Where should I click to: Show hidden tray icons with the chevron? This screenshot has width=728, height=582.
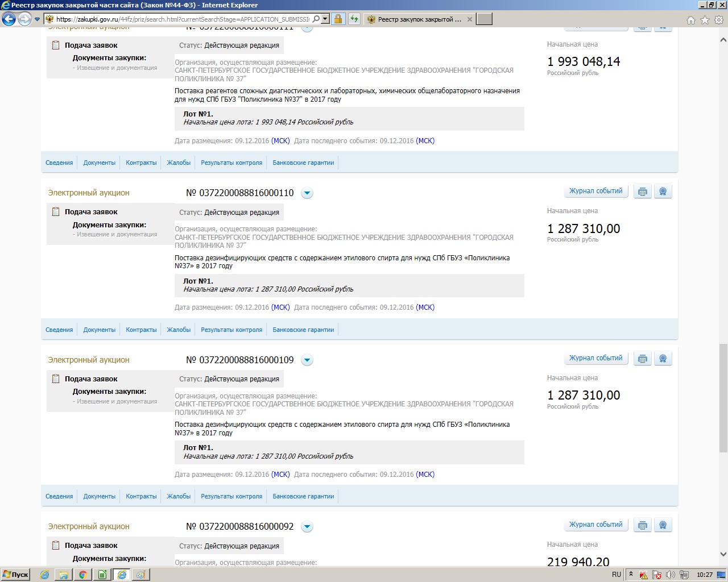630,575
